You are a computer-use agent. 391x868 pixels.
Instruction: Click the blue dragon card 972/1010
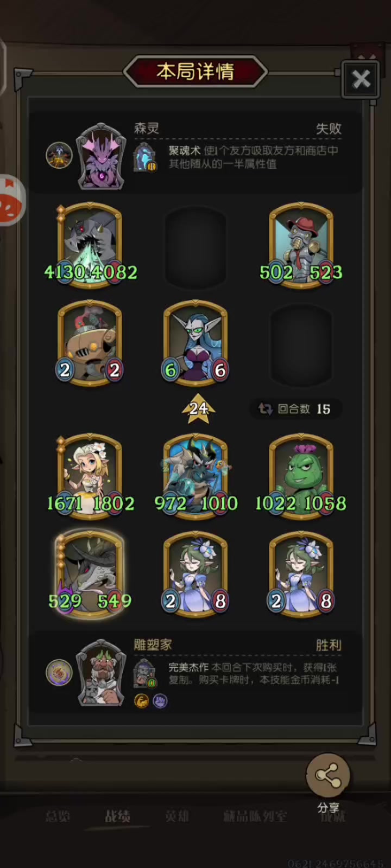click(x=195, y=476)
